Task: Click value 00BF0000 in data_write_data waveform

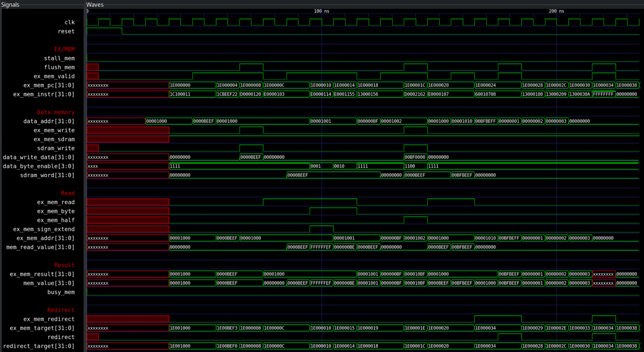Action: [415, 157]
